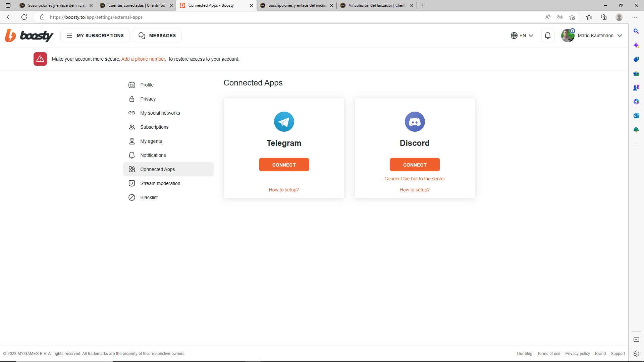Go to My social networks settings
This screenshot has height=362, width=644.
160,113
